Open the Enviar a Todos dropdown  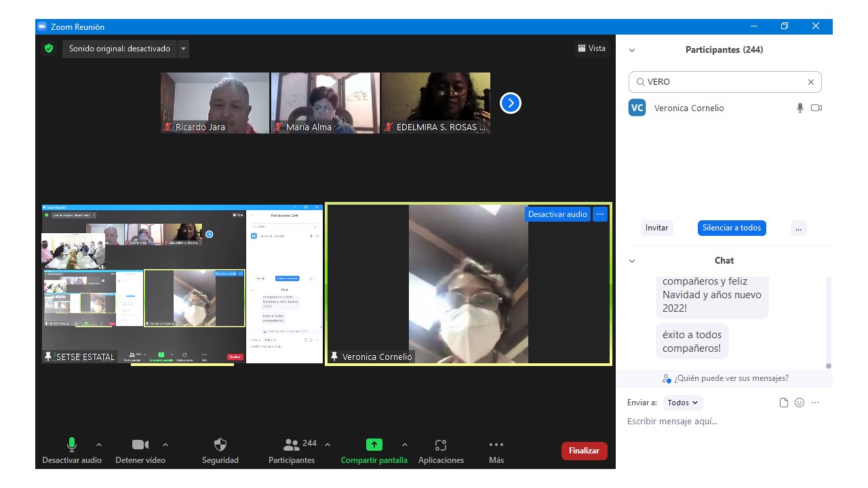(682, 403)
